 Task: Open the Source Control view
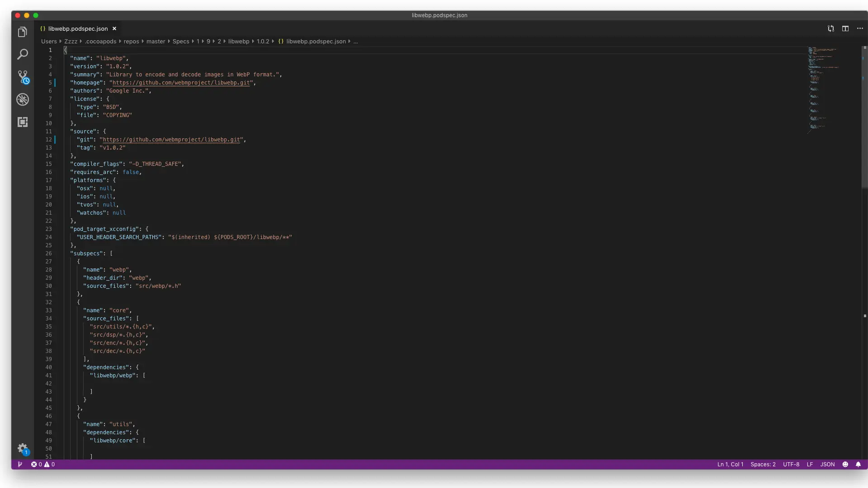click(x=23, y=76)
